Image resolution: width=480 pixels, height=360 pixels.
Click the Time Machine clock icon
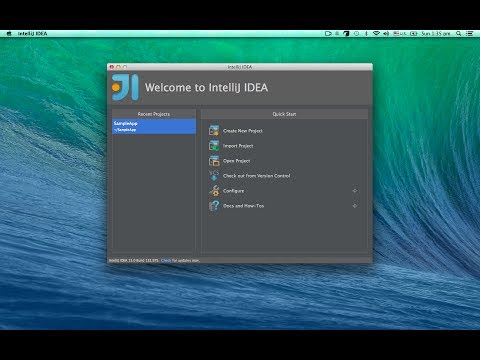(356, 34)
